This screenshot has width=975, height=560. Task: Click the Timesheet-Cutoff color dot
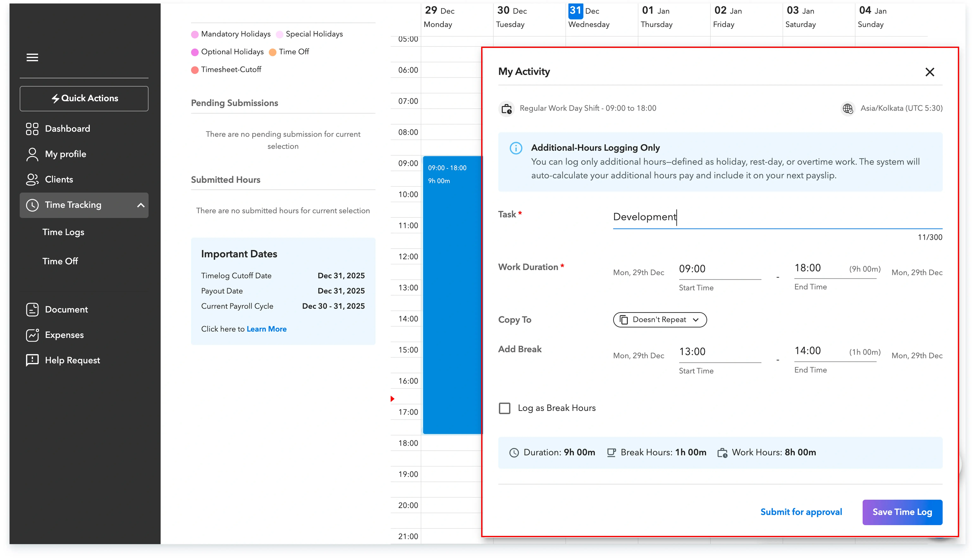tap(195, 70)
